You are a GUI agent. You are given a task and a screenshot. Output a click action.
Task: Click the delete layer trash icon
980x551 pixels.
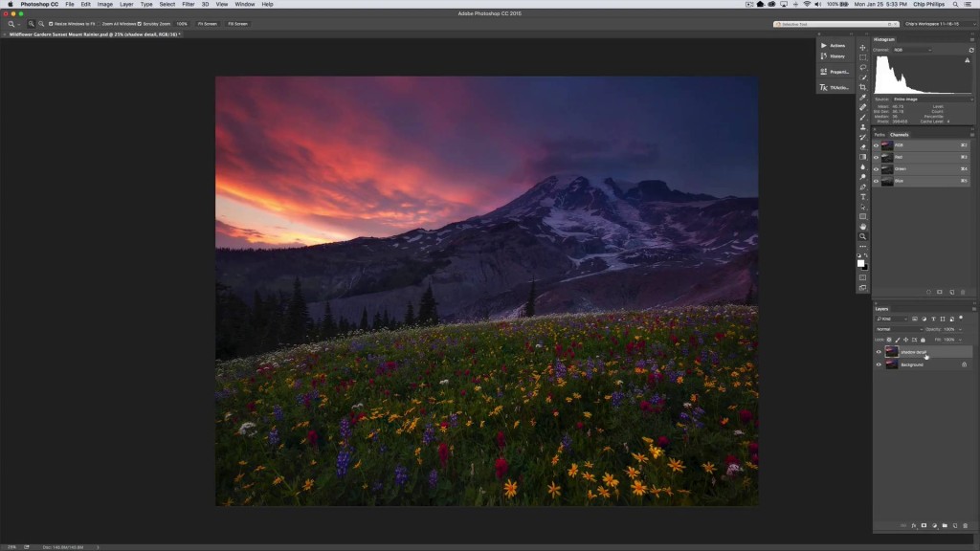pos(965,525)
